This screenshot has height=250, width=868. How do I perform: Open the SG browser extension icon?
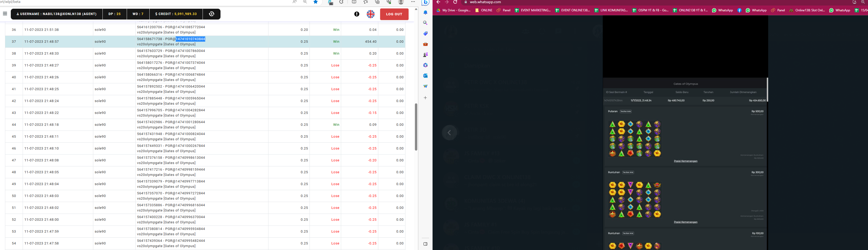[331, 2]
